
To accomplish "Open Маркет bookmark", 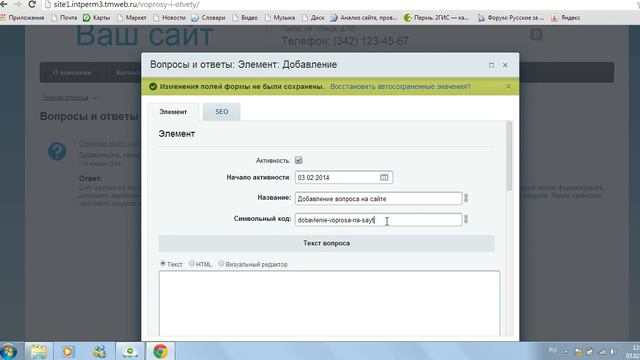I will pos(131,18).
